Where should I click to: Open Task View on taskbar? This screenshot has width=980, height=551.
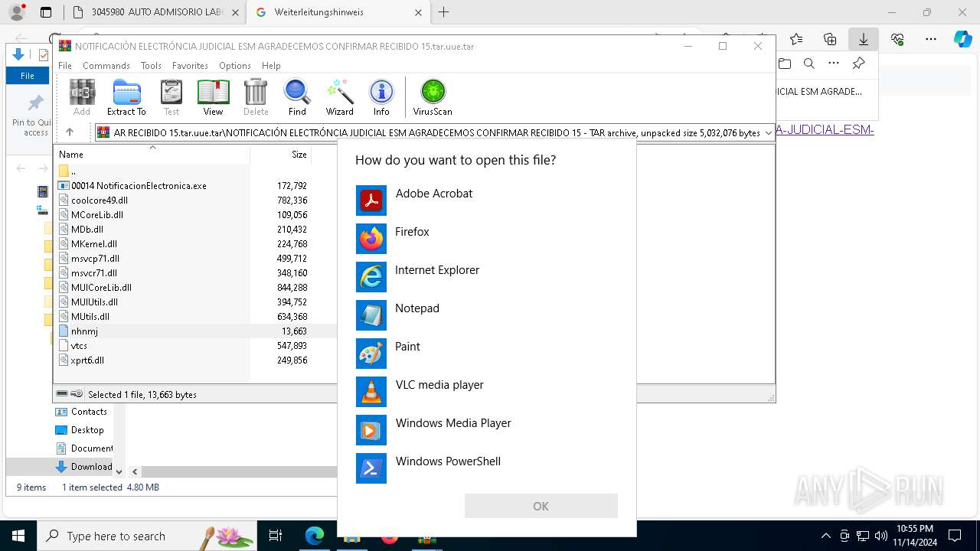coord(276,536)
